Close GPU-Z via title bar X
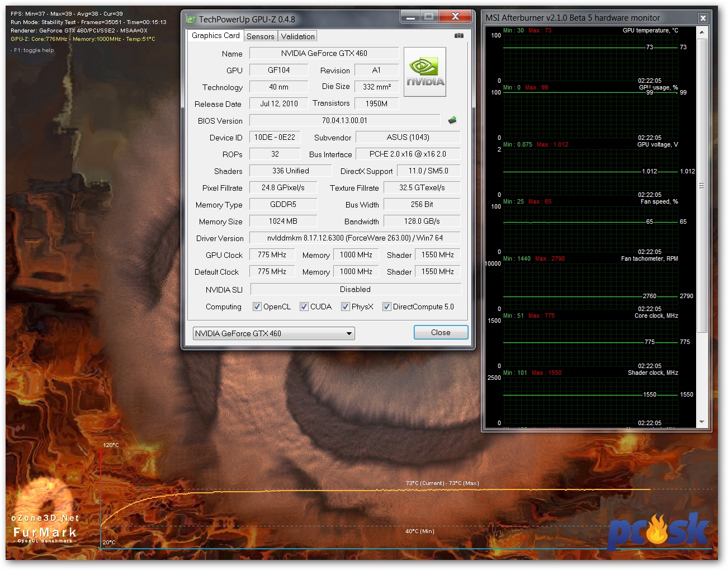This screenshot has height=570, width=728. coord(455,17)
